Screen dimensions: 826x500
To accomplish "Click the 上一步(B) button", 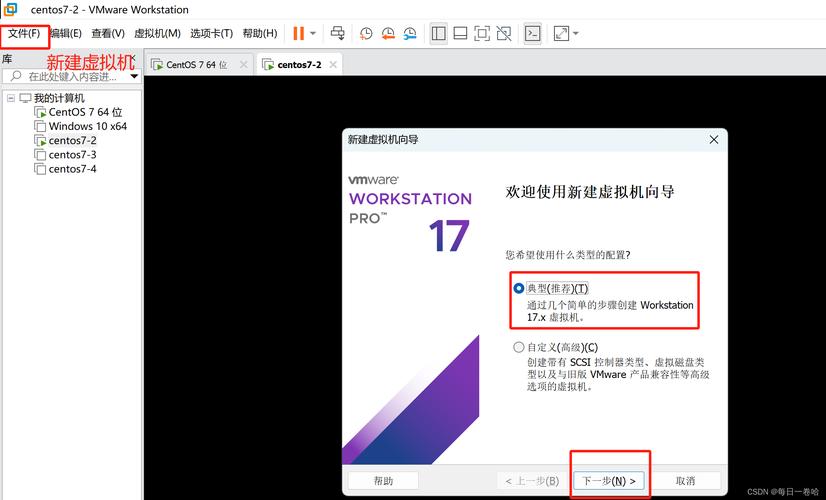I will point(532,481).
